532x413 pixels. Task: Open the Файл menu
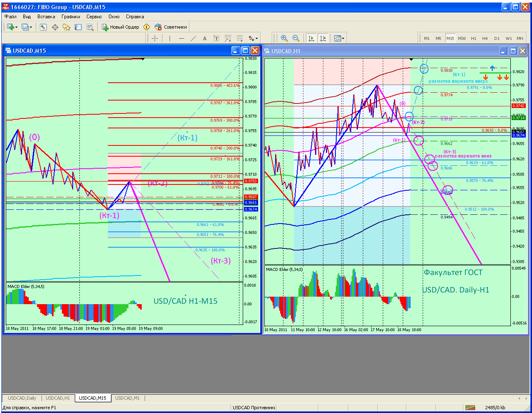pyautogui.click(x=11, y=17)
